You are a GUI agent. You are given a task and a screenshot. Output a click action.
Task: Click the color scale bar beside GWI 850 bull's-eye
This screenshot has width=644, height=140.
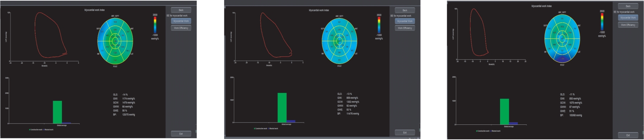point(602,22)
